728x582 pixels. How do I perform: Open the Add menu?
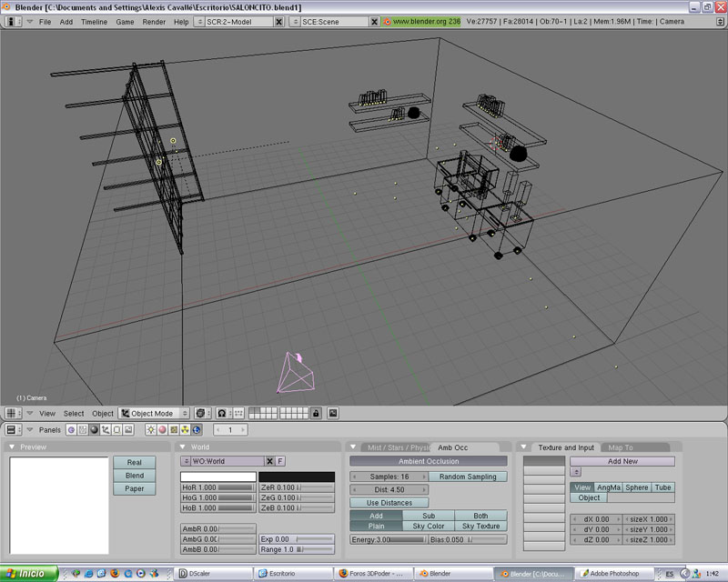(66, 22)
